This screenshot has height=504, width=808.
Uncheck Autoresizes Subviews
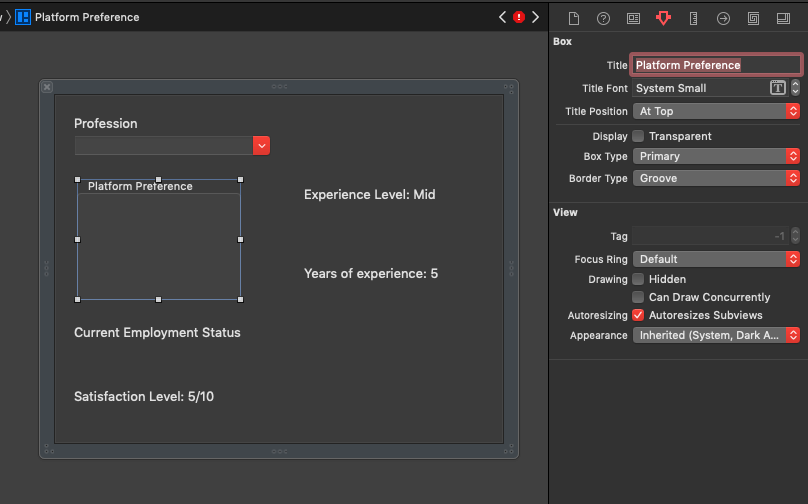(638, 315)
